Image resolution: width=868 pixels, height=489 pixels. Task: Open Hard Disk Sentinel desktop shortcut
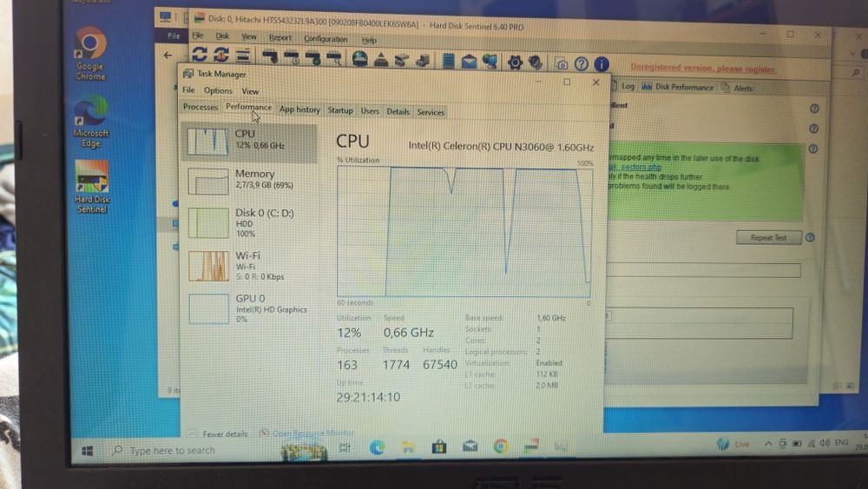pyautogui.click(x=92, y=187)
